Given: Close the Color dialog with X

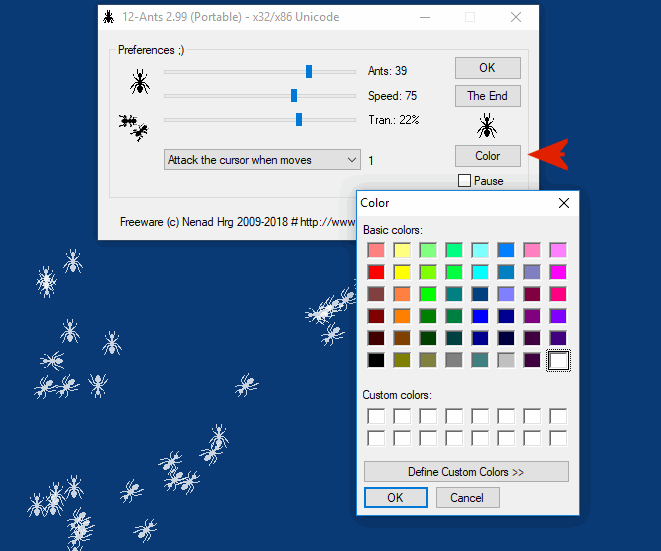Looking at the screenshot, I should click(x=564, y=203).
